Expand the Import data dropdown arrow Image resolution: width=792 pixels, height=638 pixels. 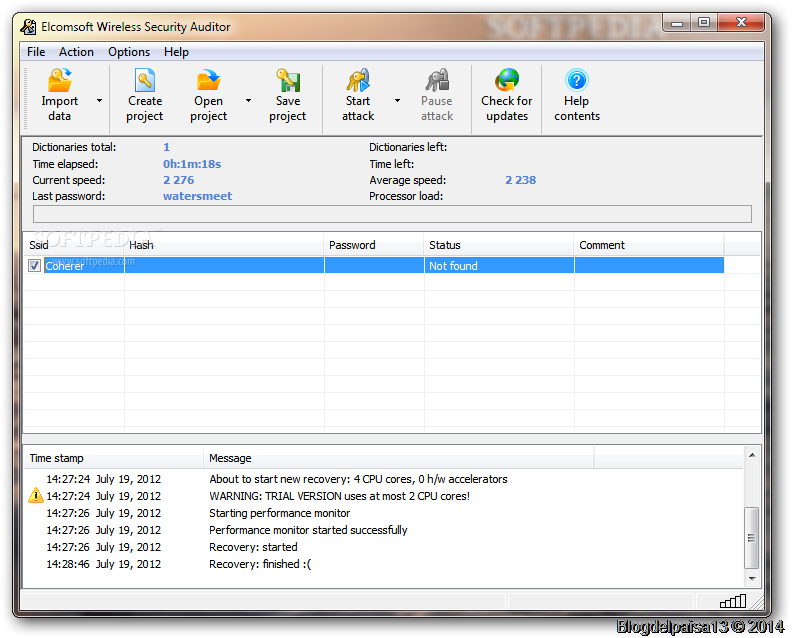[100, 101]
